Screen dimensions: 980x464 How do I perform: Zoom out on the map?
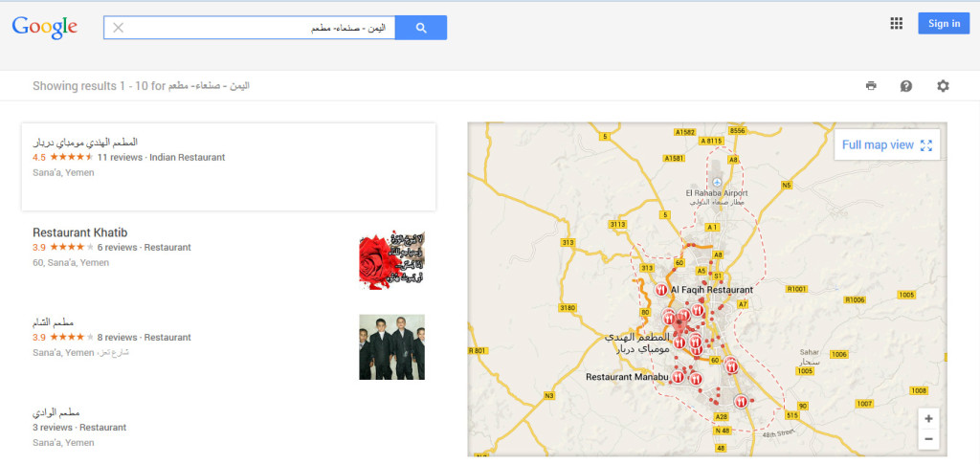tap(928, 439)
